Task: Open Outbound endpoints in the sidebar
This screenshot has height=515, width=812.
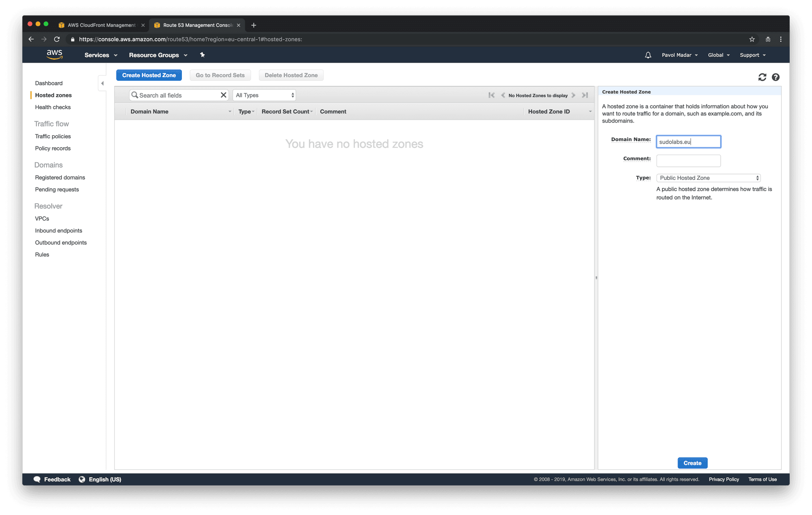Action: pyautogui.click(x=61, y=243)
